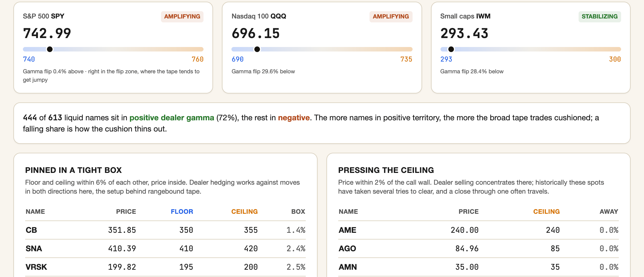Click the STABILIZING badge on IWM card

pyautogui.click(x=600, y=17)
